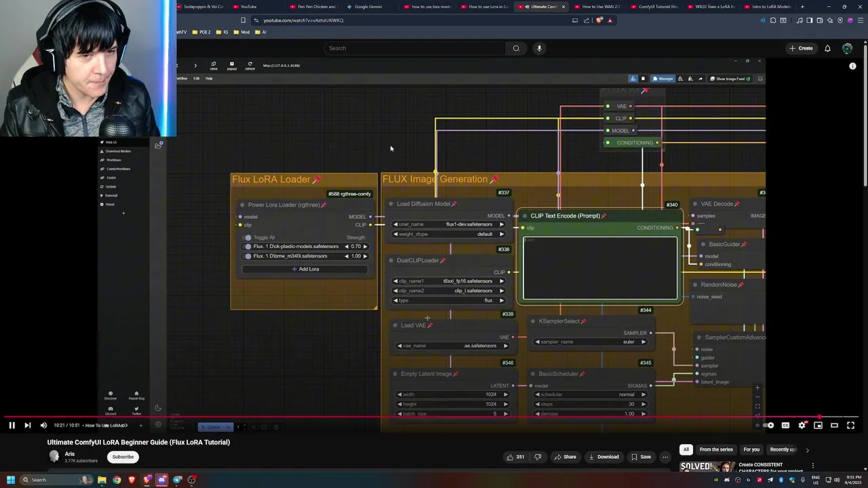868x488 pixels.
Task: Download the video
Action: click(x=604, y=457)
